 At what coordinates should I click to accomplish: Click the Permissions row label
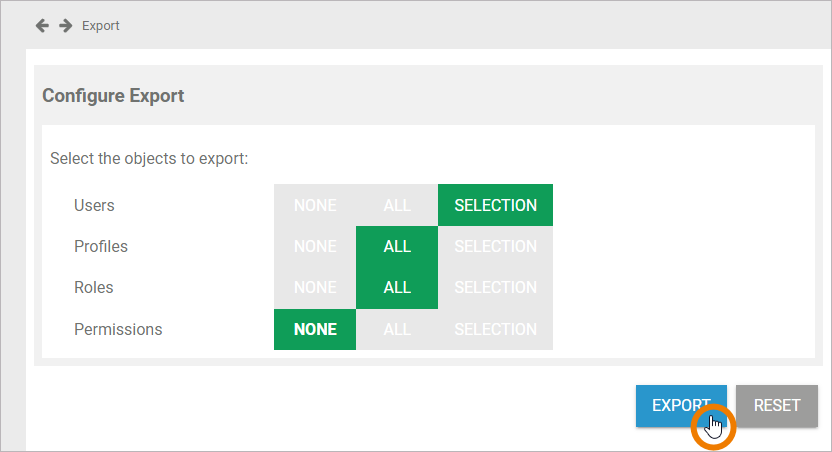coord(118,329)
